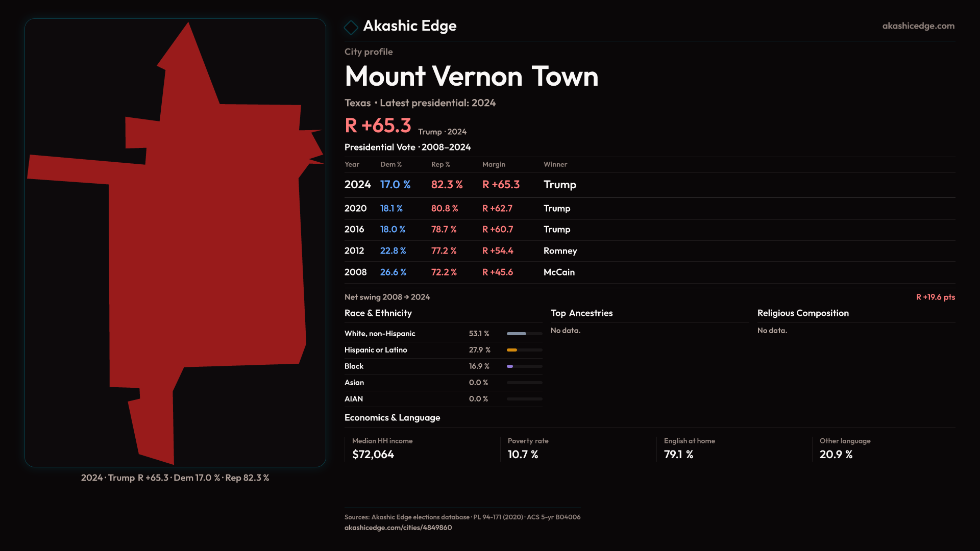The width and height of the screenshot is (980, 551).
Task: Click the Black population purple bar
Action: [510, 366]
